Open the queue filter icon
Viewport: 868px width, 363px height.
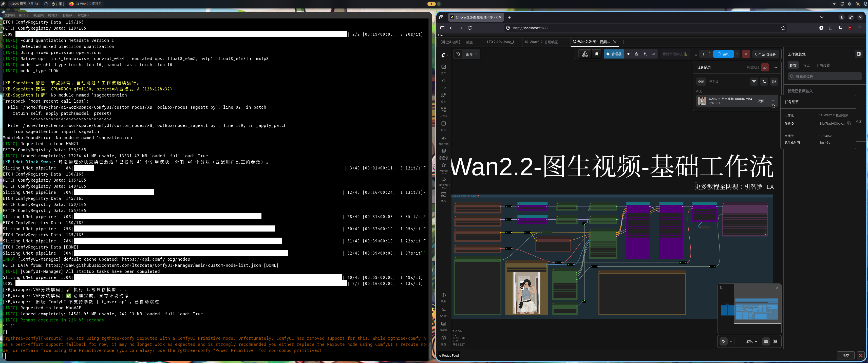click(754, 82)
